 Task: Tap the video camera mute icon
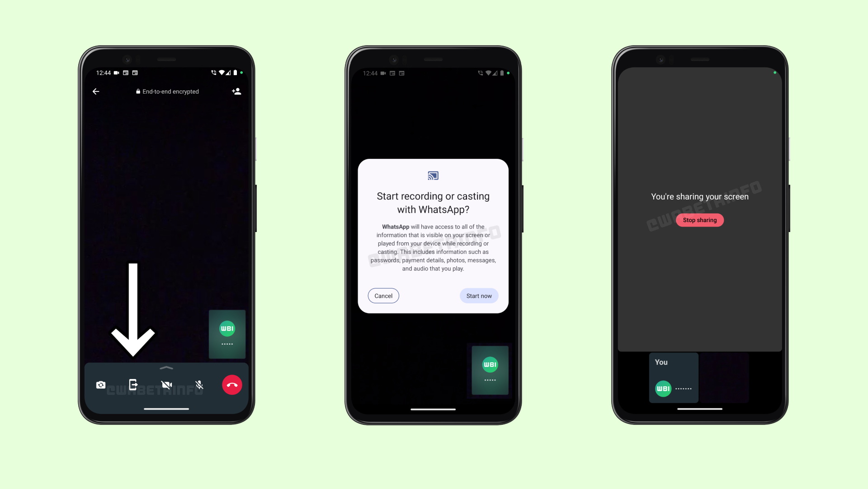(166, 385)
